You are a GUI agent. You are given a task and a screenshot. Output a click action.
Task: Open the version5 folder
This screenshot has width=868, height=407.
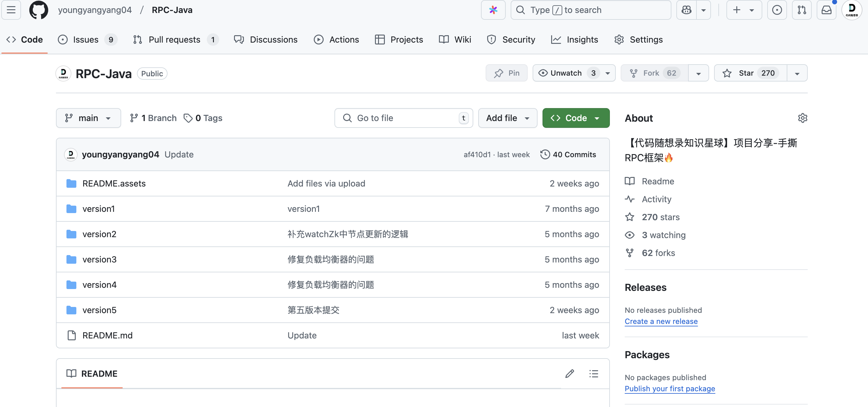pyautogui.click(x=99, y=310)
